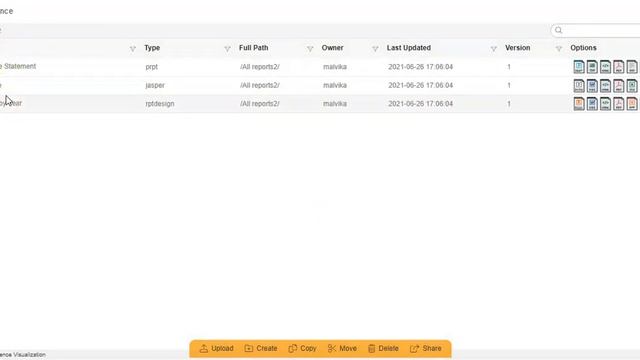
Task: Open the Owner column filter funnel
Action: 375,49
